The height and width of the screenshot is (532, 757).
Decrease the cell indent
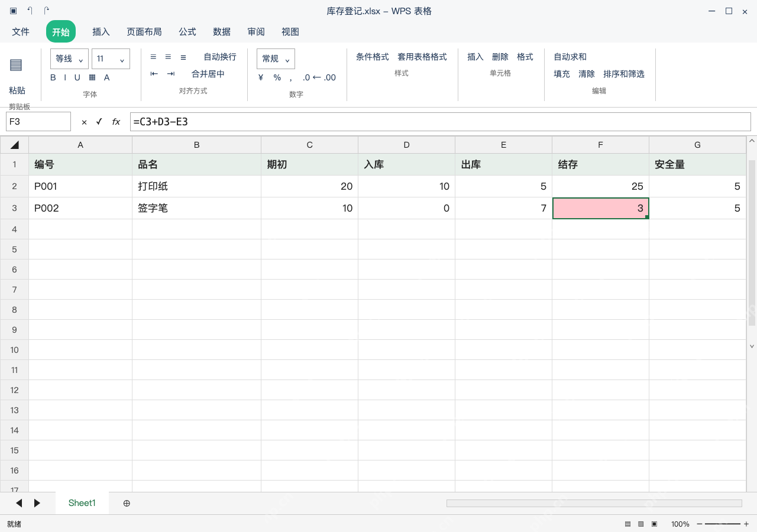click(154, 74)
